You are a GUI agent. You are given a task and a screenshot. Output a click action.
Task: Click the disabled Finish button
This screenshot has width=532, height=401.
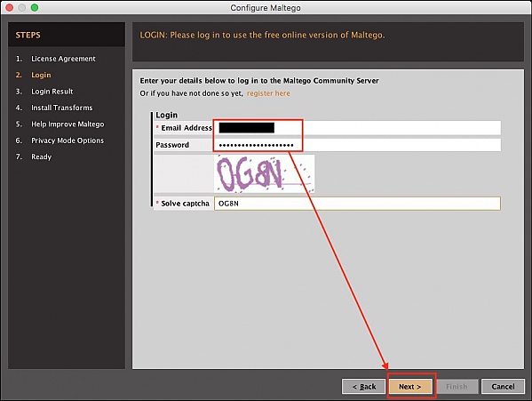457,387
